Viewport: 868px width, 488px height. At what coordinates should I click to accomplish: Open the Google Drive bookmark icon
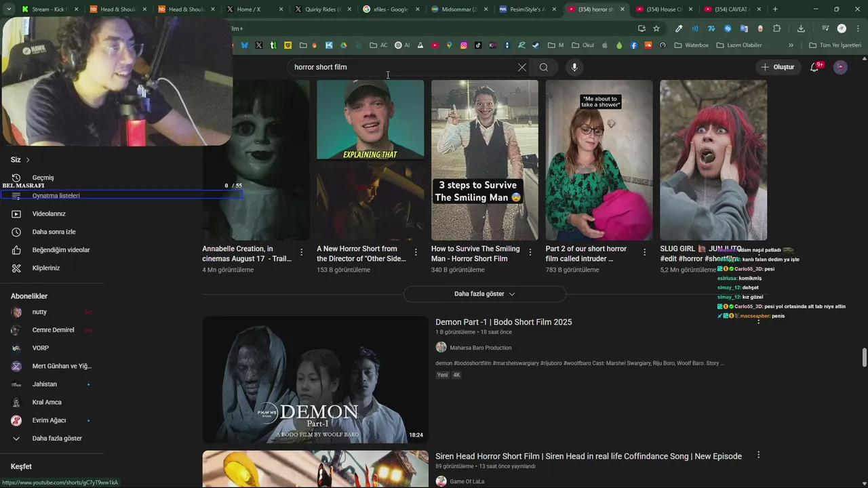tap(343, 45)
